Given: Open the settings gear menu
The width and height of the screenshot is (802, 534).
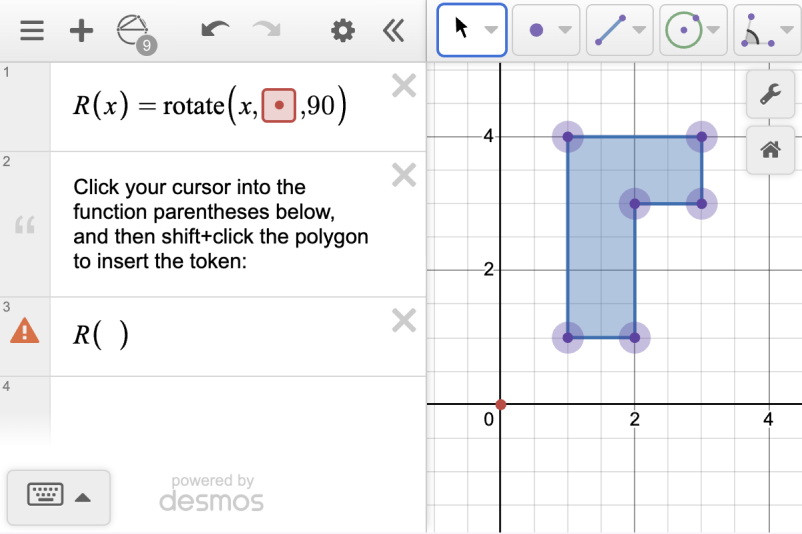Looking at the screenshot, I should click(x=343, y=31).
